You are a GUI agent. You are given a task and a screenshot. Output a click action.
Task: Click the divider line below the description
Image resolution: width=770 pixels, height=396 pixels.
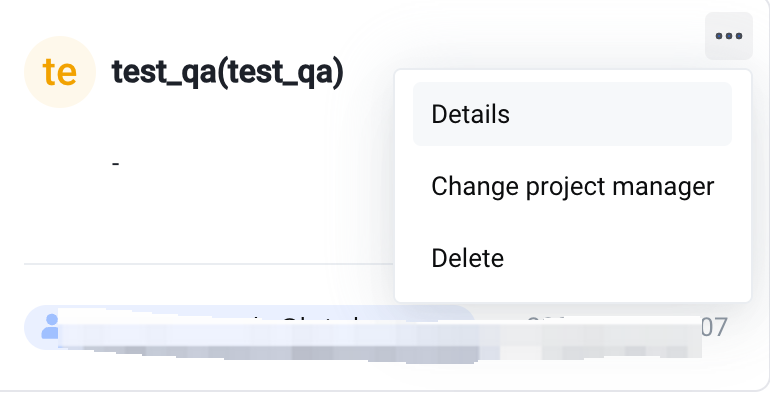point(209,264)
